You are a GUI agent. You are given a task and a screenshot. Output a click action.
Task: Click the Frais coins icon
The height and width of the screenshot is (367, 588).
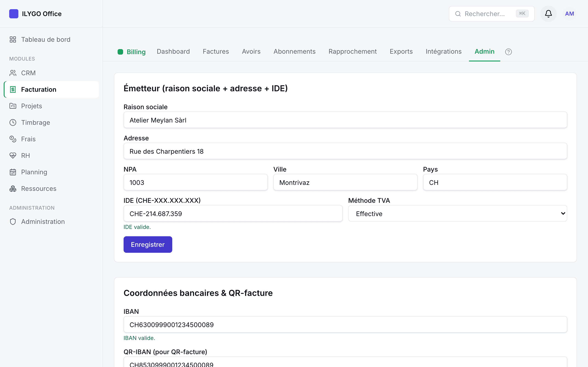13,139
